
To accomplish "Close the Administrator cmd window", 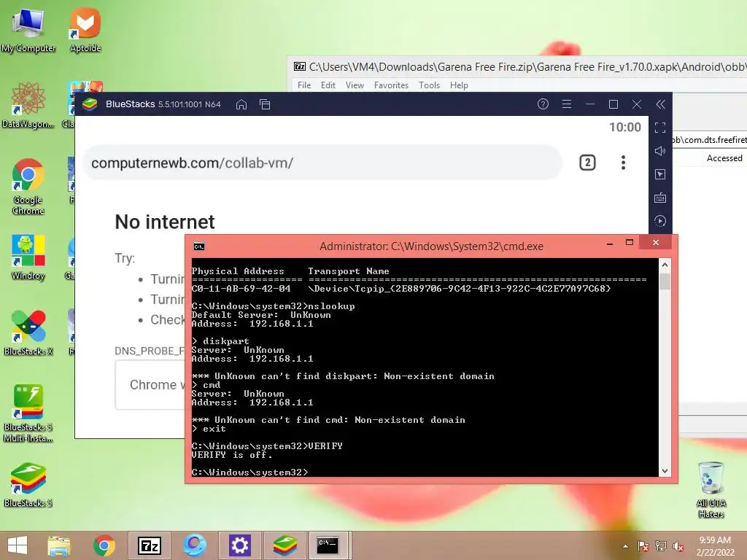I will (656, 242).
